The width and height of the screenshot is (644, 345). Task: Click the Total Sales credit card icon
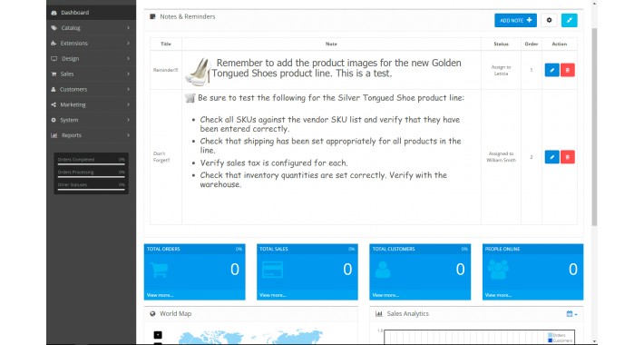(x=272, y=270)
